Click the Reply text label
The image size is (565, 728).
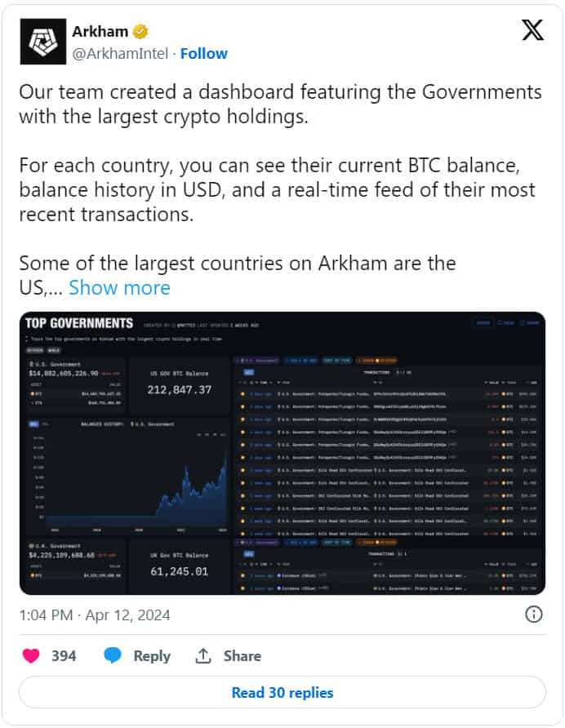(x=152, y=655)
